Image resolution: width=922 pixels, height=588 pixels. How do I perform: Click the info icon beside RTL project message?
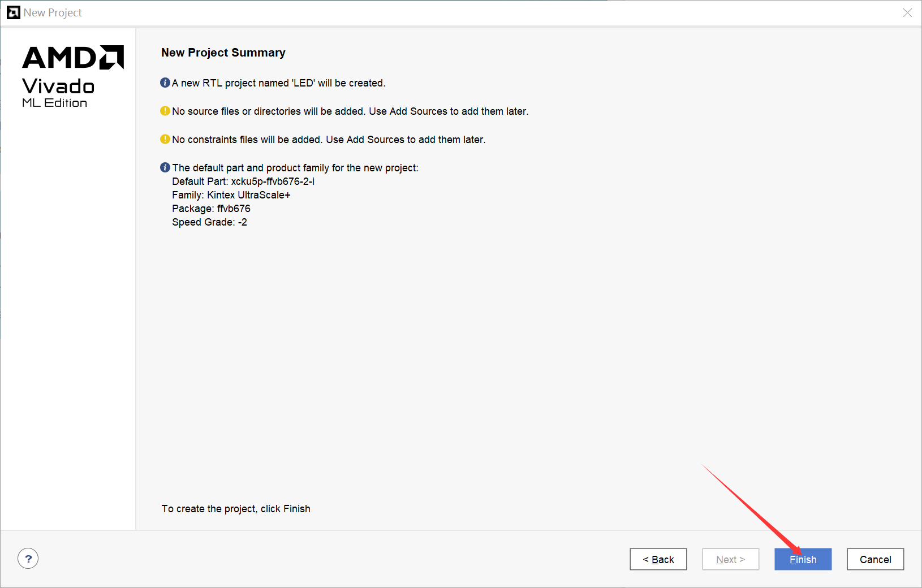click(165, 83)
